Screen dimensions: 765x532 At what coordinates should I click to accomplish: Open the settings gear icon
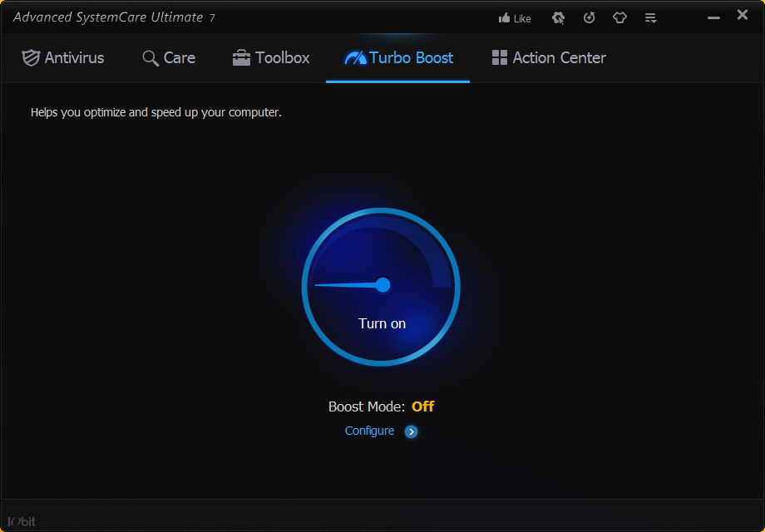[558, 18]
